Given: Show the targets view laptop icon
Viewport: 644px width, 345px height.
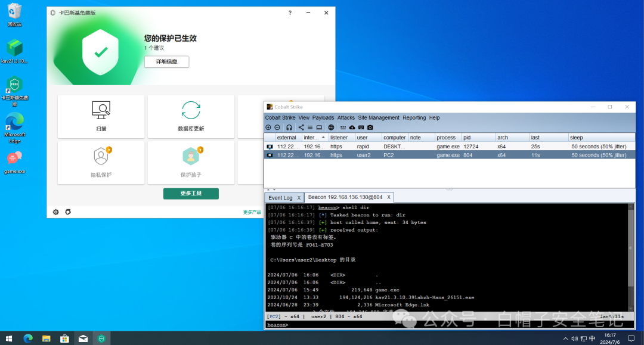Looking at the screenshot, I should (x=319, y=128).
